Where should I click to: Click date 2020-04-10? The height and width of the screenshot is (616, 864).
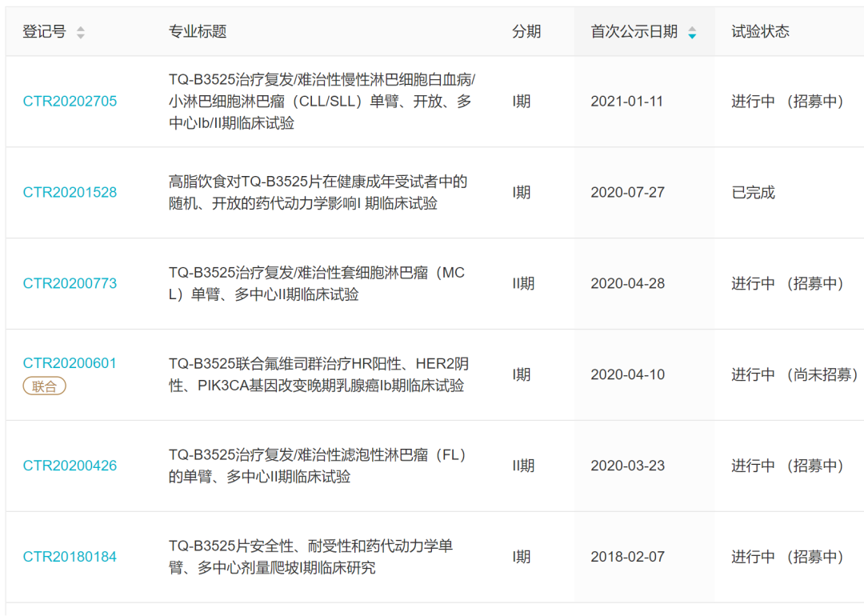pyautogui.click(x=628, y=374)
